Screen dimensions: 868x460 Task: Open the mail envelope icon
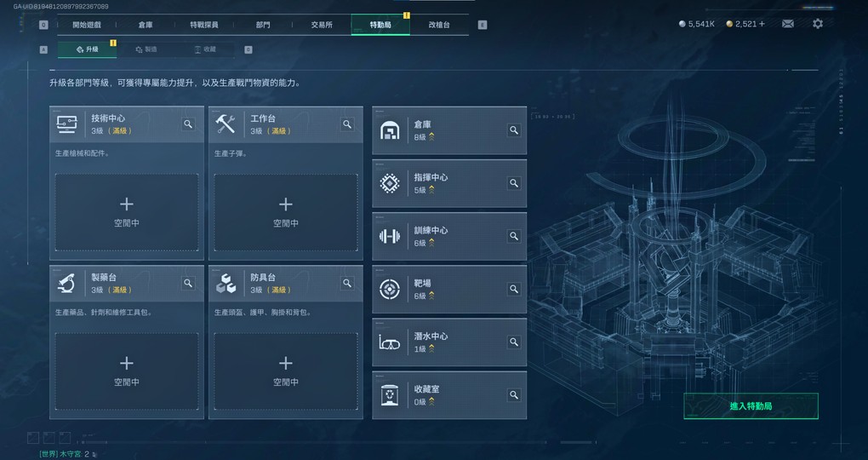pos(788,24)
